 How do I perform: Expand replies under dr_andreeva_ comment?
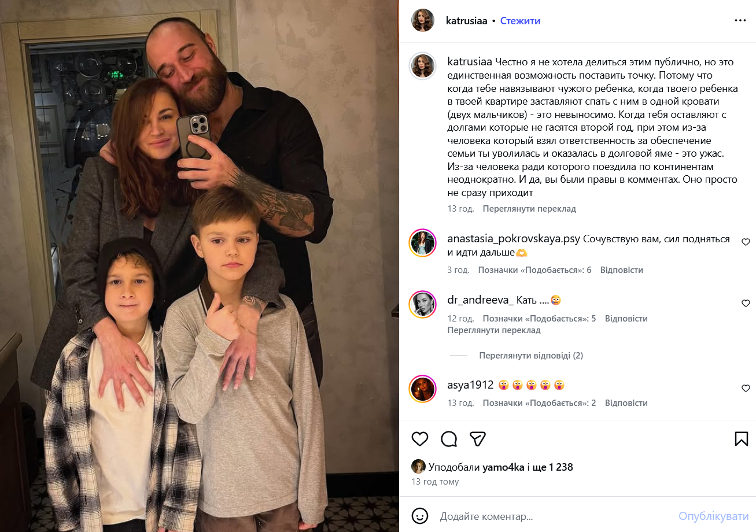click(531, 356)
